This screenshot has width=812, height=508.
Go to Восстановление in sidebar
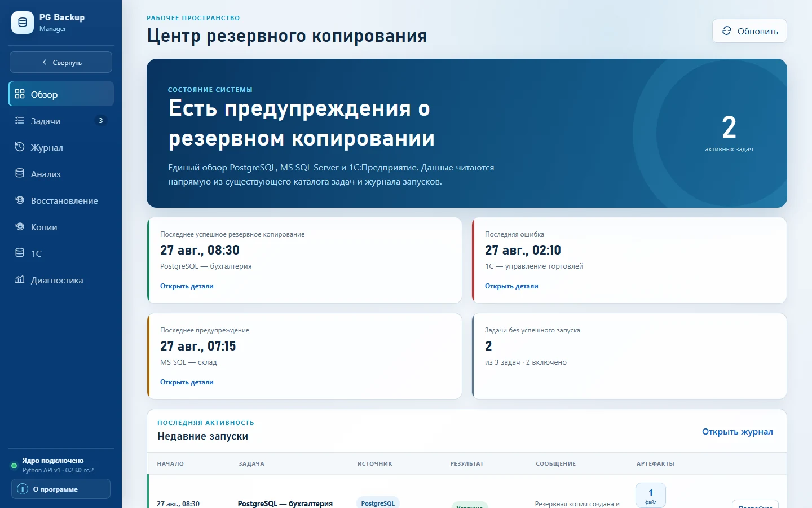pyautogui.click(x=61, y=200)
